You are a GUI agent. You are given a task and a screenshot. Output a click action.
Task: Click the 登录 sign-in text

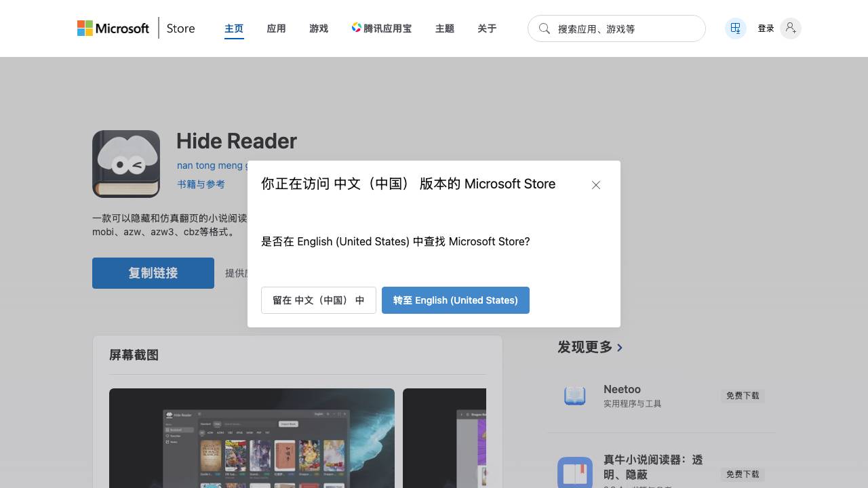(766, 28)
